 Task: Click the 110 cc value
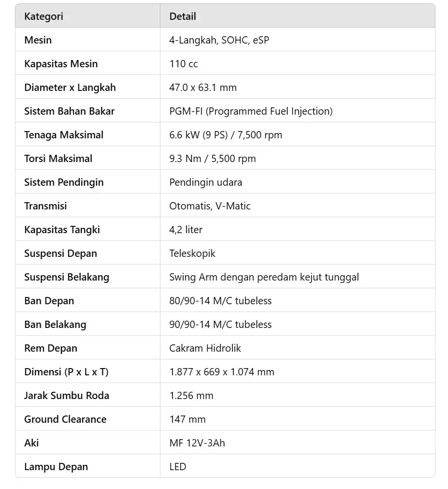(184, 64)
